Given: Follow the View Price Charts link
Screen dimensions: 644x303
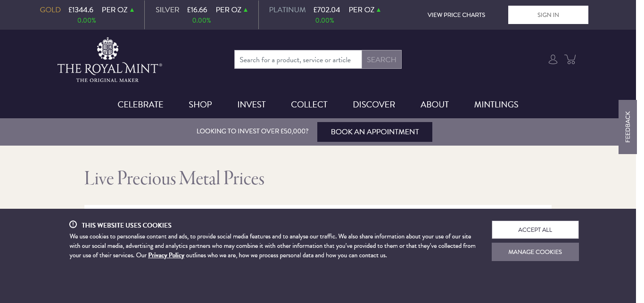Looking at the screenshot, I should point(456,15).
